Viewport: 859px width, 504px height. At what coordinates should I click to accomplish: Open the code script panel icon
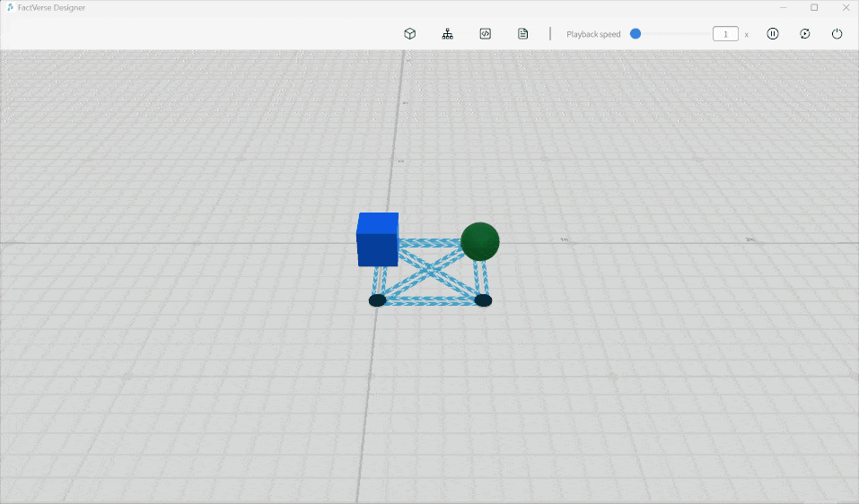[x=486, y=34]
